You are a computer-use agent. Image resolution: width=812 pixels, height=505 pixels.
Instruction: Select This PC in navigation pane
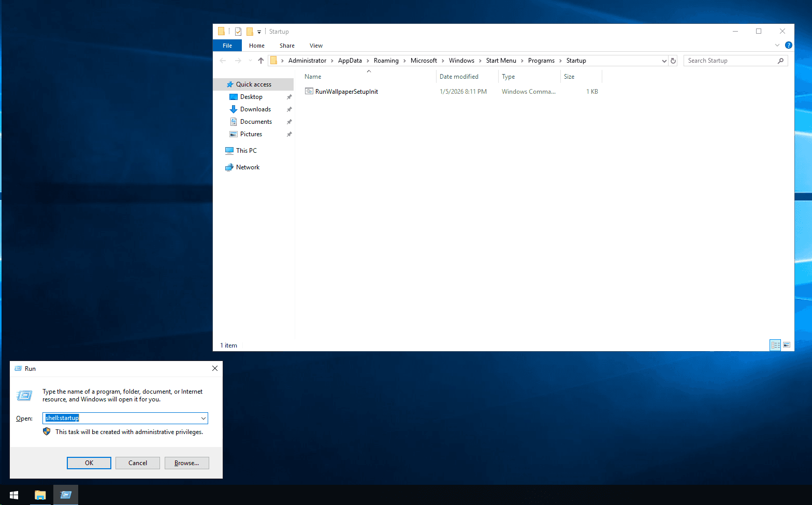[x=246, y=151]
